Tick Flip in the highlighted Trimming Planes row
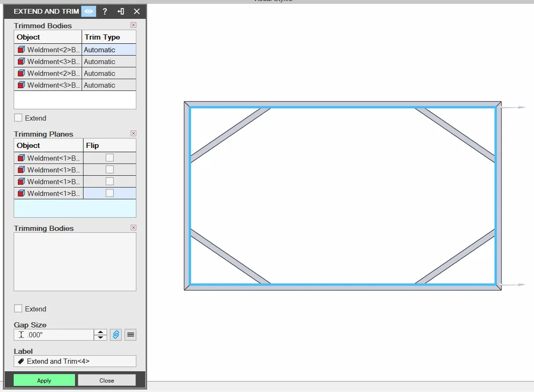 point(109,193)
